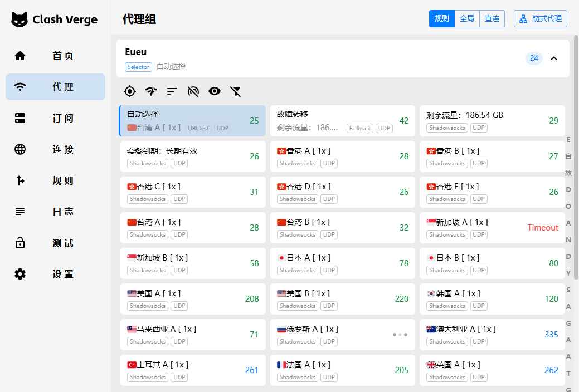Toggle the eye display mode icon
Viewport: 579px width, 392px height.
[215, 91]
